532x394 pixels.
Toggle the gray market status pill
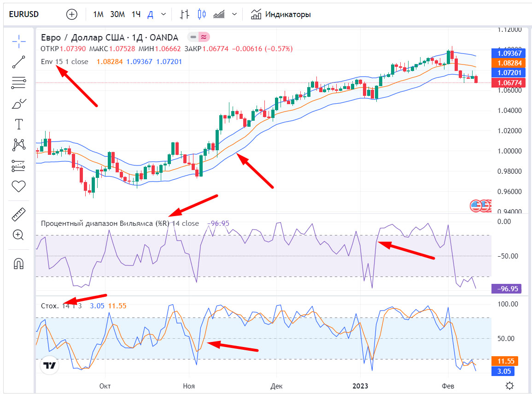click(193, 37)
